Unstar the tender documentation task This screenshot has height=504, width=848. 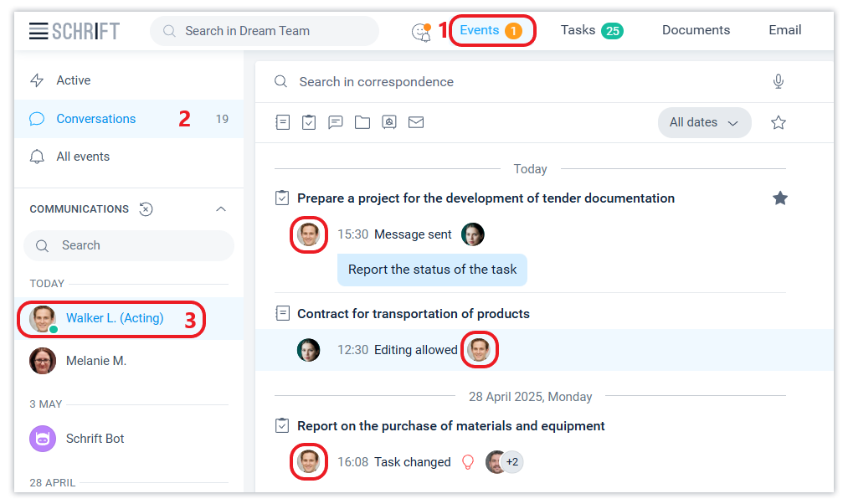pos(780,198)
